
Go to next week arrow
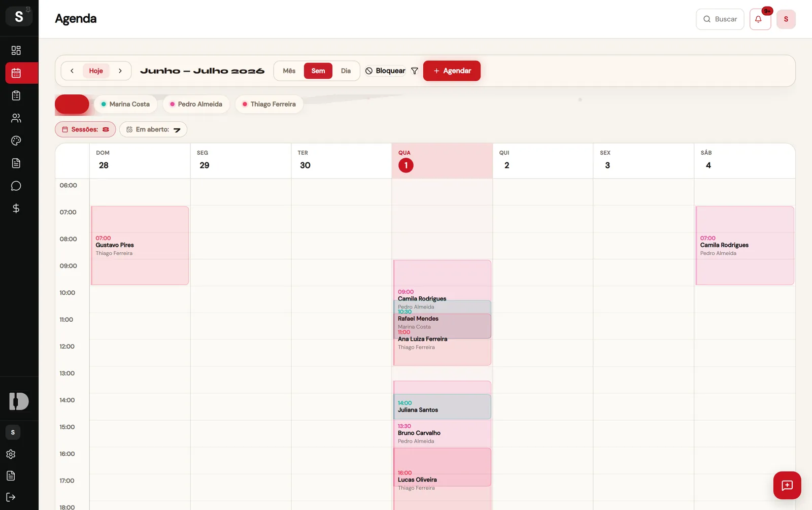[120, 71]
